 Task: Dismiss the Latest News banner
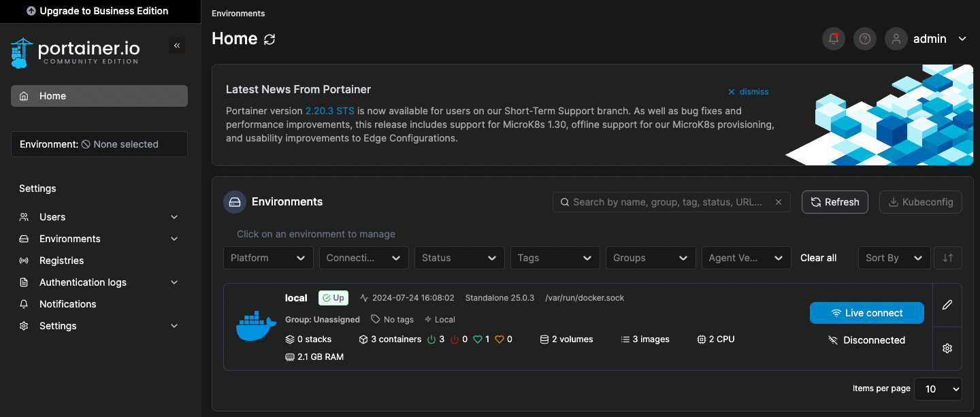coord(748,92)
